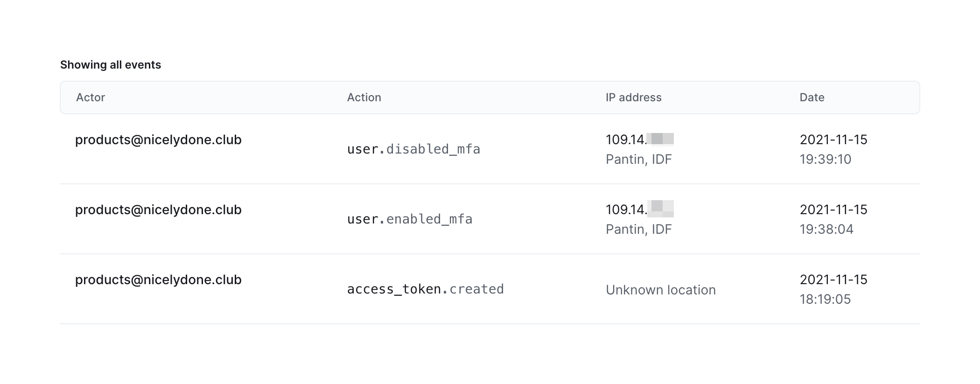Click the Date column header

pos(812,97)
